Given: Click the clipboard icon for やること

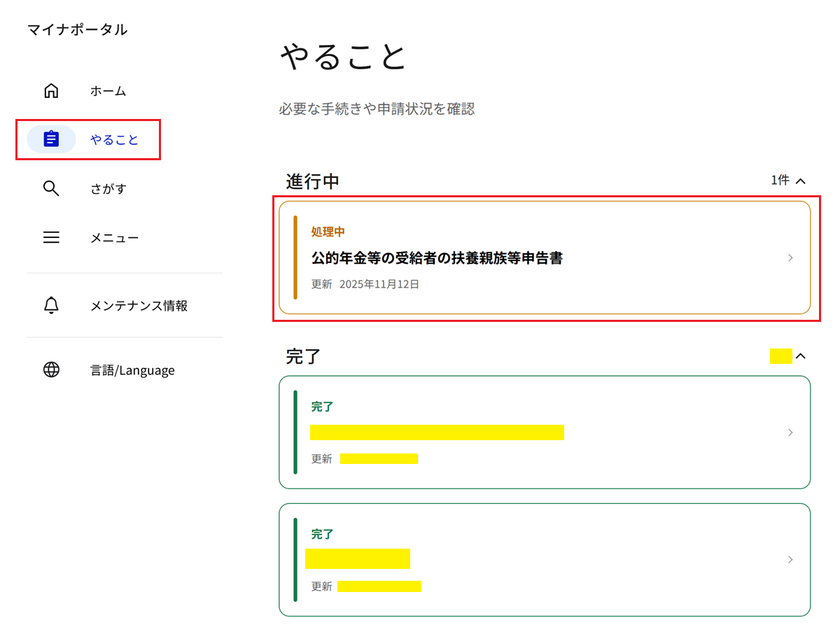Looking at the screenshot, I should [x=51, y=139].
